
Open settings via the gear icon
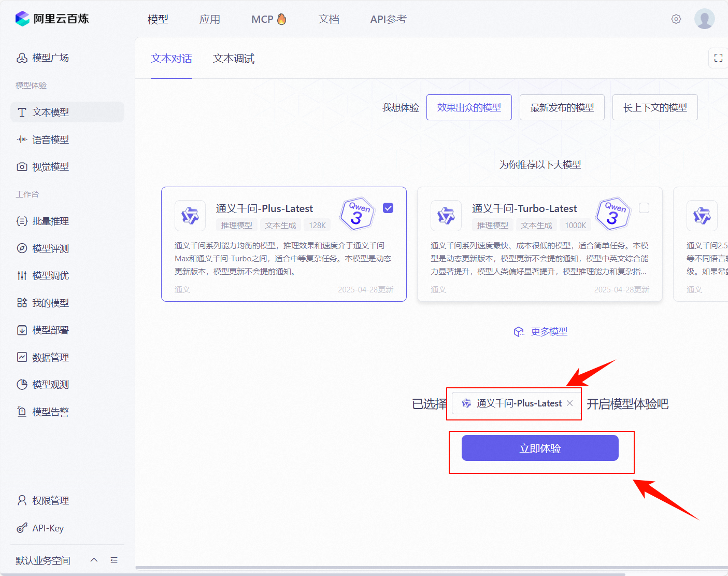(x=676, y=19)
